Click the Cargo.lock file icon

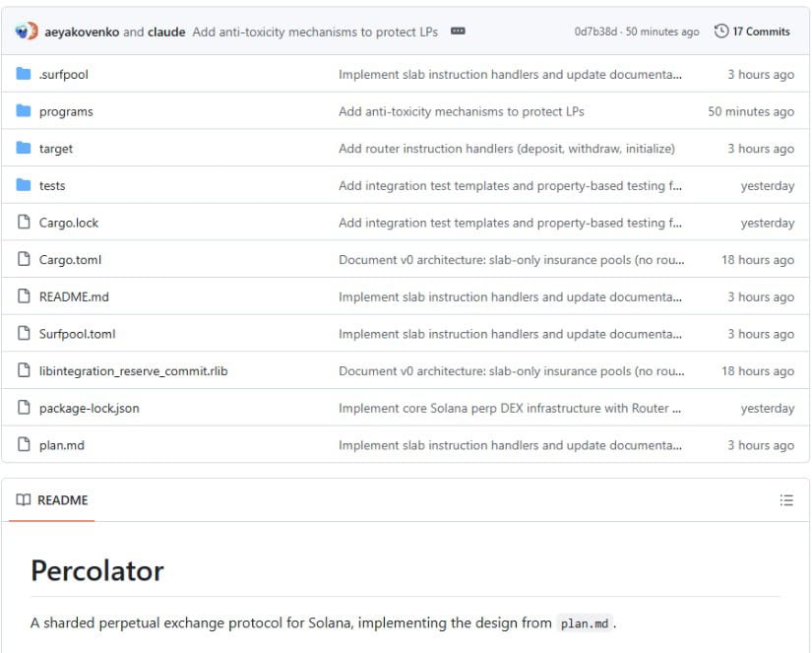[24, 223]
